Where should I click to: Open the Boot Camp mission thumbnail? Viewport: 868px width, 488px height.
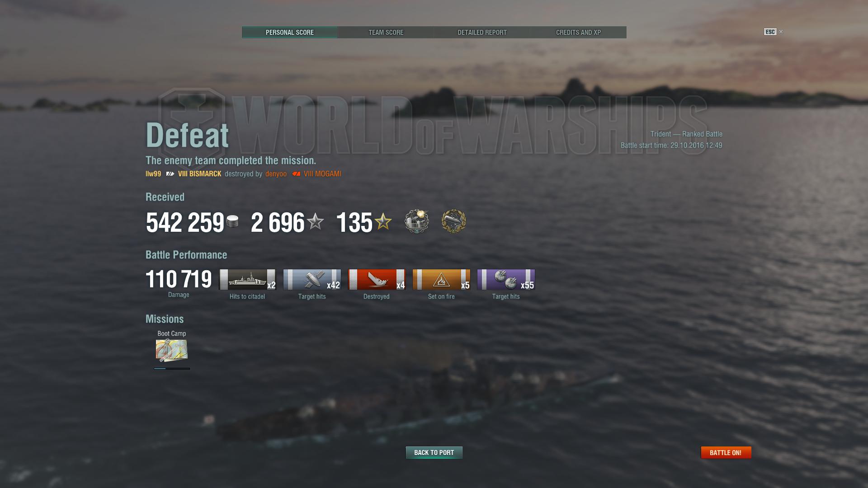click(172, 351)
